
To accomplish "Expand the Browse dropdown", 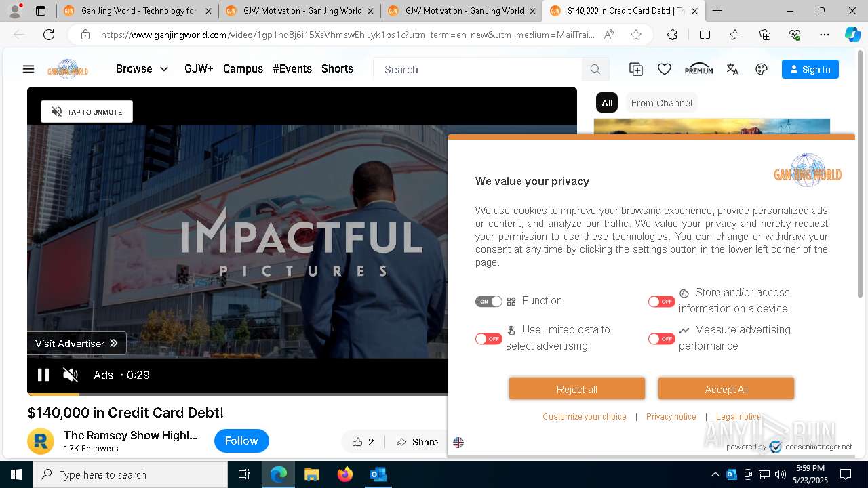I will point(142,68).
